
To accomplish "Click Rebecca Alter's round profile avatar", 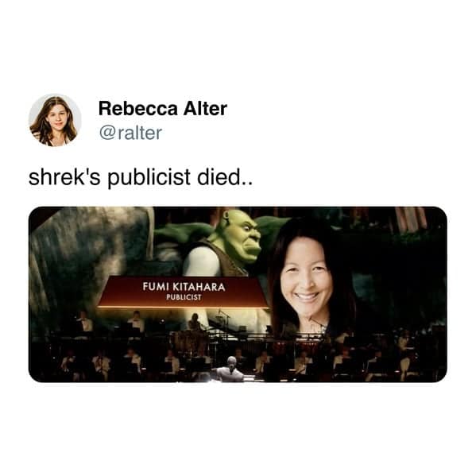I will click(x=55, y=120).
